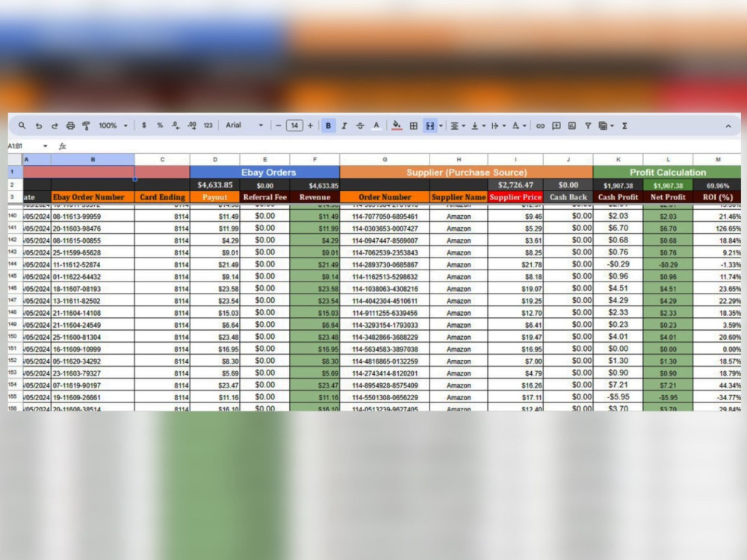Toggle italic formatting
Screen dimensions: 747x560
[344, 125]
